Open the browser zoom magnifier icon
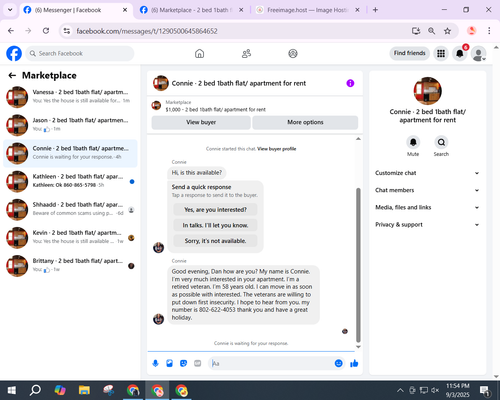 click(432, 31)
